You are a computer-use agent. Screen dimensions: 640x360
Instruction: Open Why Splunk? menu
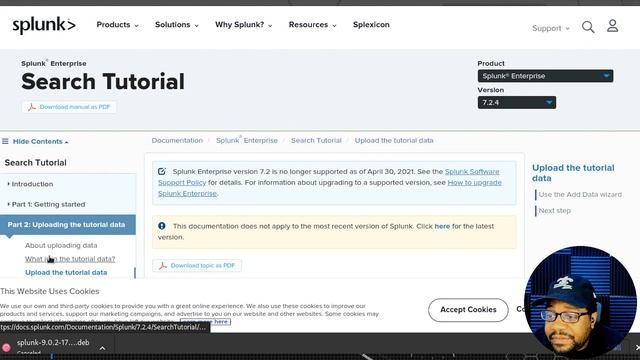pyautogui.click(x=244, y=24)
